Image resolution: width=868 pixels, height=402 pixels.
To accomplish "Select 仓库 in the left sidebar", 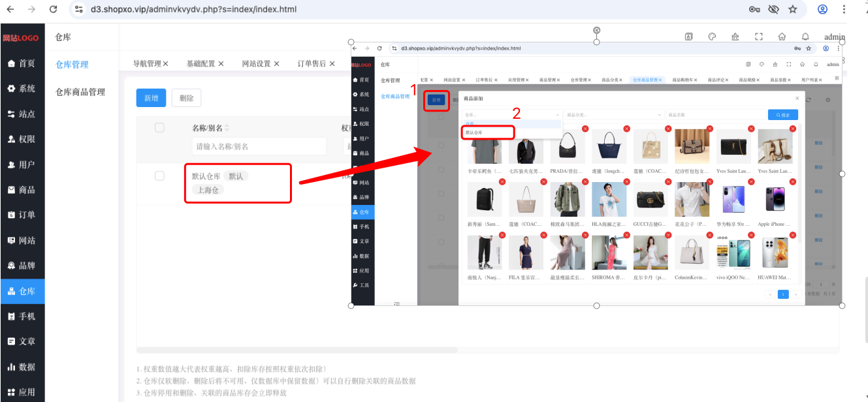I will 22,291.
